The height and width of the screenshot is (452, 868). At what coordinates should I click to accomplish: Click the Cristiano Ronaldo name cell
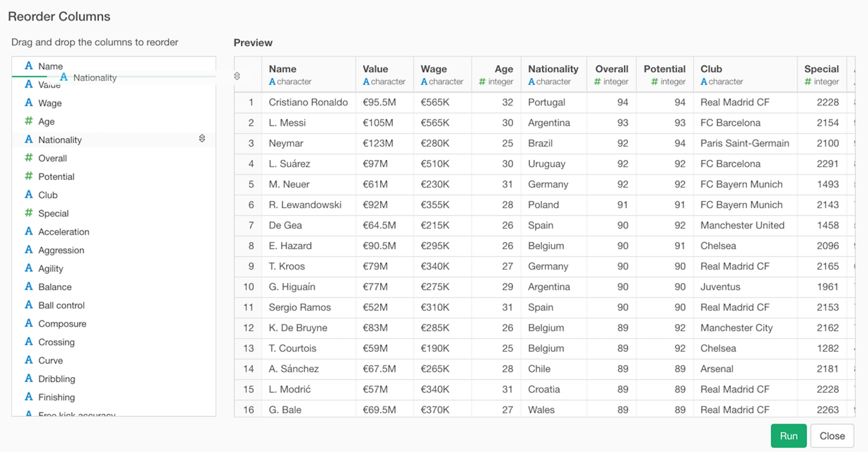coord(308,102)
